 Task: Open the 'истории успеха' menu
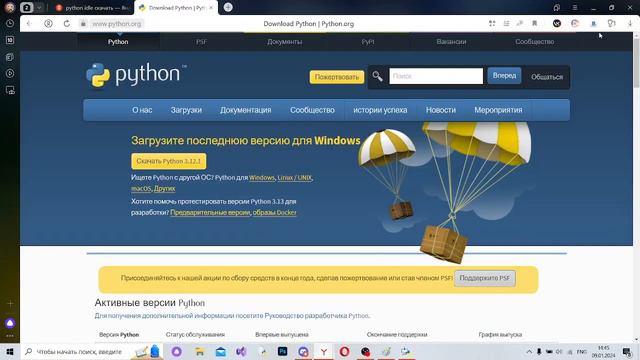coord(380,110)
